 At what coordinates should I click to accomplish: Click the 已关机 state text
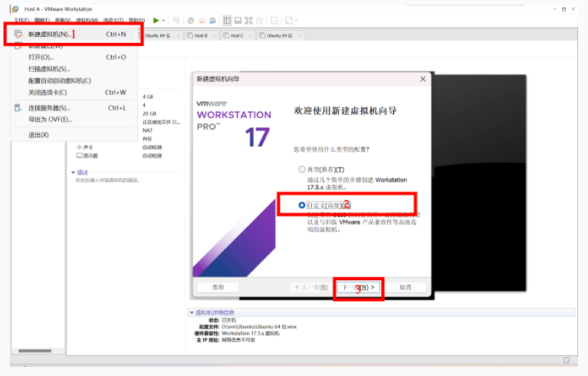coord(228,320)
